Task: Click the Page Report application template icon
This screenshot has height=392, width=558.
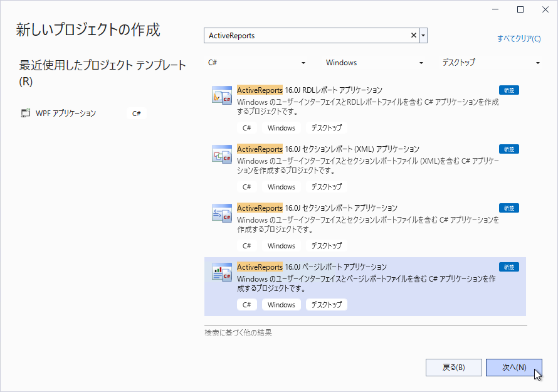Action: pos(222,272)
